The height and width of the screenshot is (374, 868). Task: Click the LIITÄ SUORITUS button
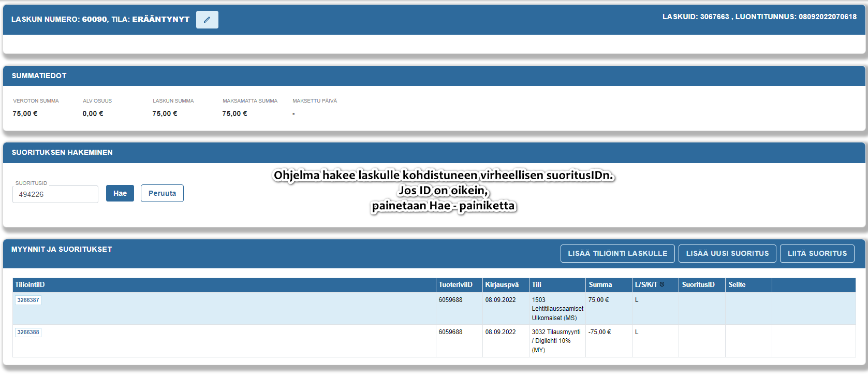[817, 253]
